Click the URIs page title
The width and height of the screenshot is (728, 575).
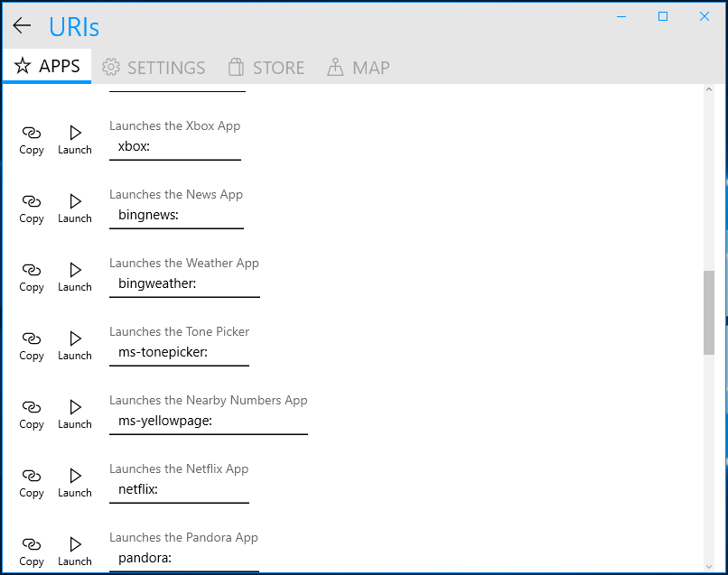pos(74,27)
